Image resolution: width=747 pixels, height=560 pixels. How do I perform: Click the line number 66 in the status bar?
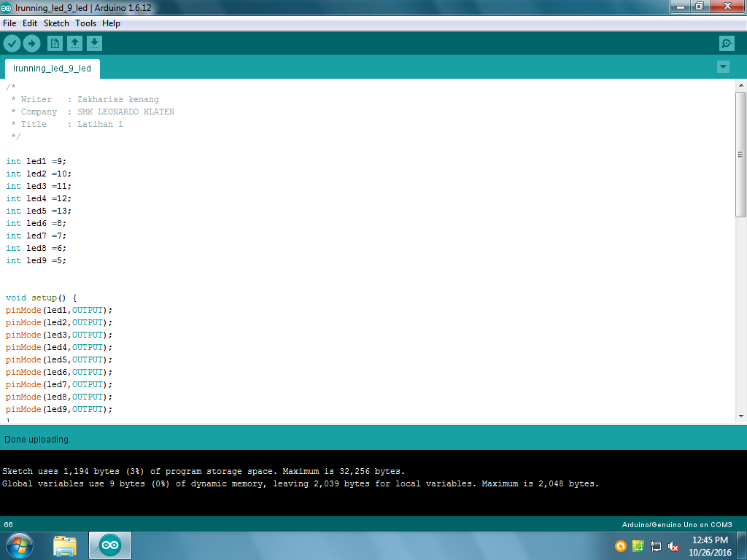pos(9,525)
